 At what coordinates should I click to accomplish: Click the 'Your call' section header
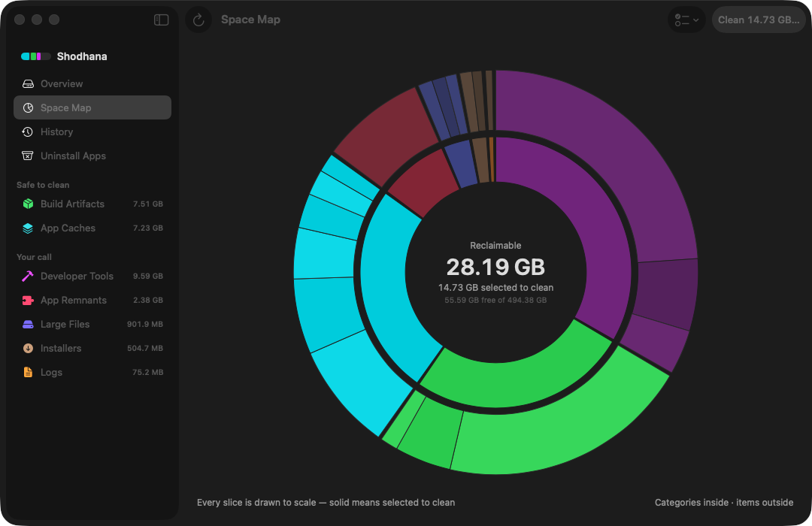[x=34, y=257]
